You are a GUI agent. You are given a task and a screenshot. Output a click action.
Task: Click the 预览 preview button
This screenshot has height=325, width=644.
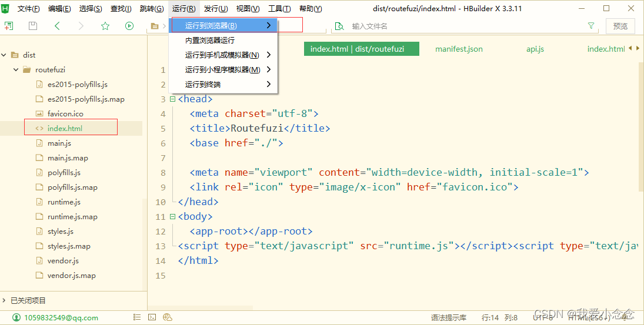pyautogui.click(x=620, y=26)
